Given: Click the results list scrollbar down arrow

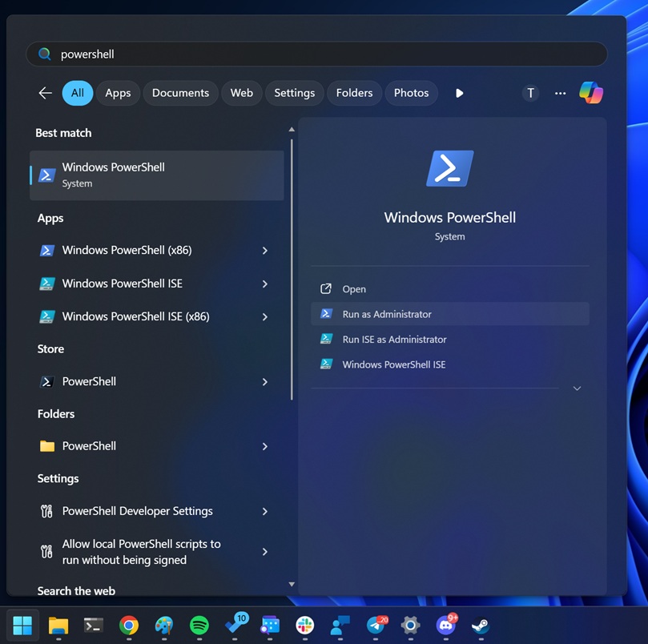Looking at the screenshot, I should coord(292,585).
